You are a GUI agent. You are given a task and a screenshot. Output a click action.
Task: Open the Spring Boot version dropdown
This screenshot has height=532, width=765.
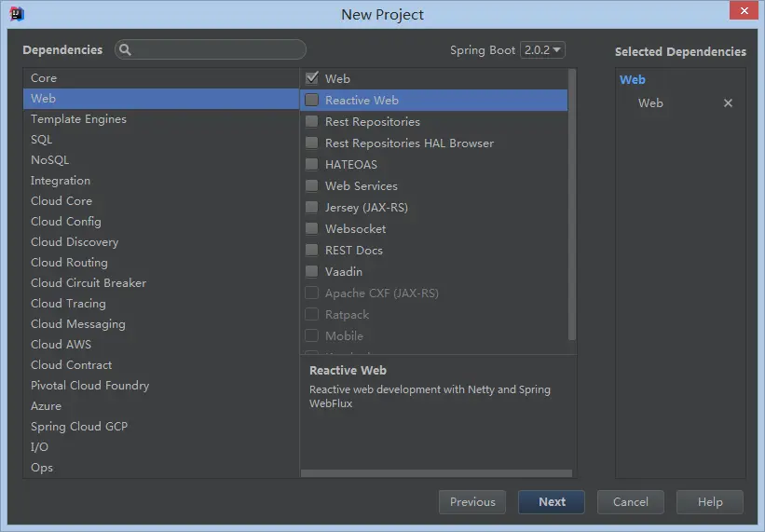coord(542,49)
